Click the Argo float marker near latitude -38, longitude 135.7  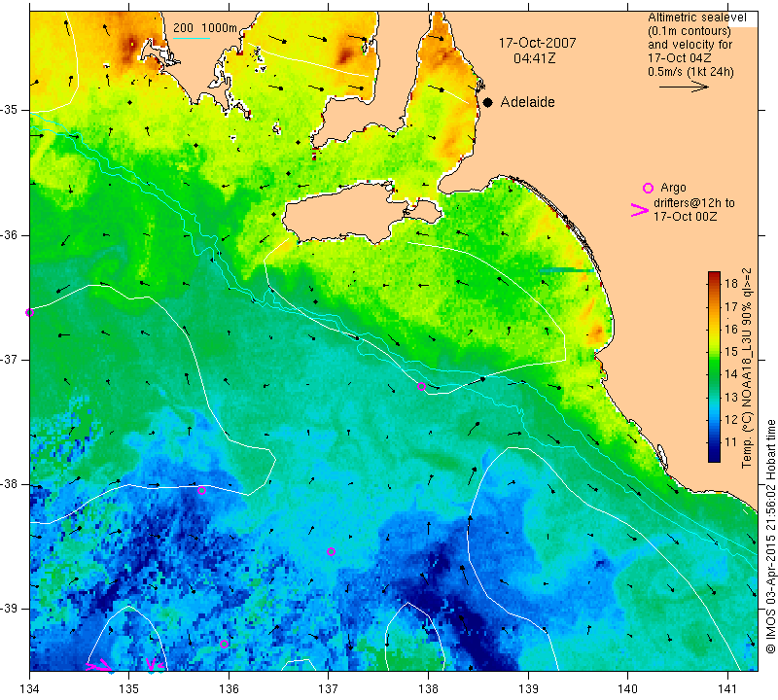(201, 491)
